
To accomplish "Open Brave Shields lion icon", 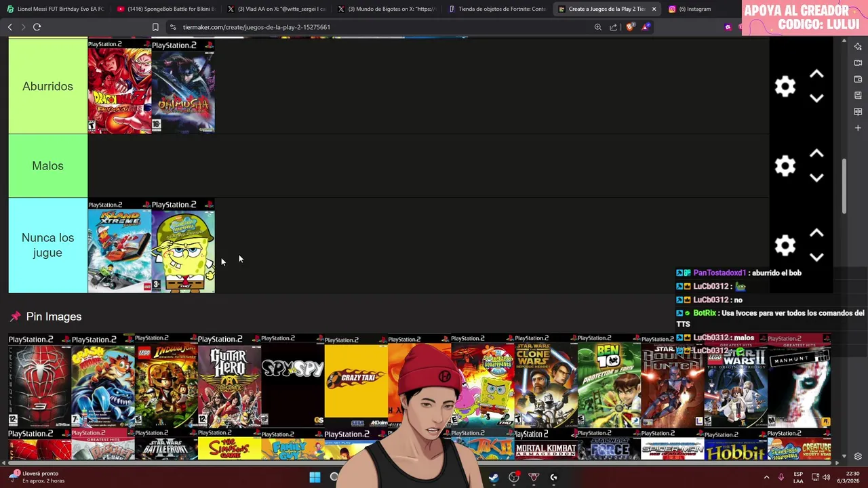I will tap(630, 27).
